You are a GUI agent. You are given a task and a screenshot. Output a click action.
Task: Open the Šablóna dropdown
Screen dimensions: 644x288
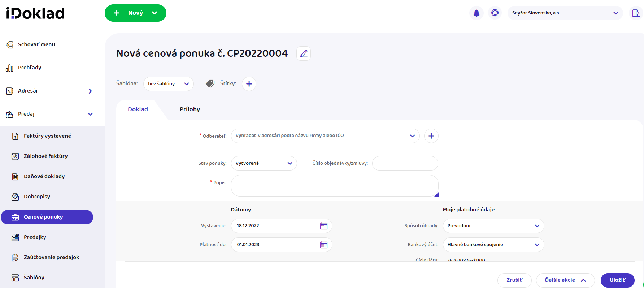click(x=168, y=84)
